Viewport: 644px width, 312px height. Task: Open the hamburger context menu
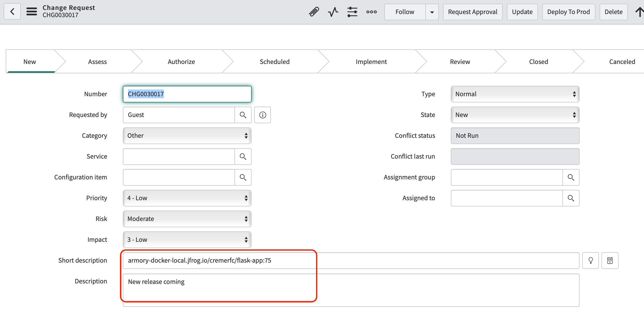point(32,12)
